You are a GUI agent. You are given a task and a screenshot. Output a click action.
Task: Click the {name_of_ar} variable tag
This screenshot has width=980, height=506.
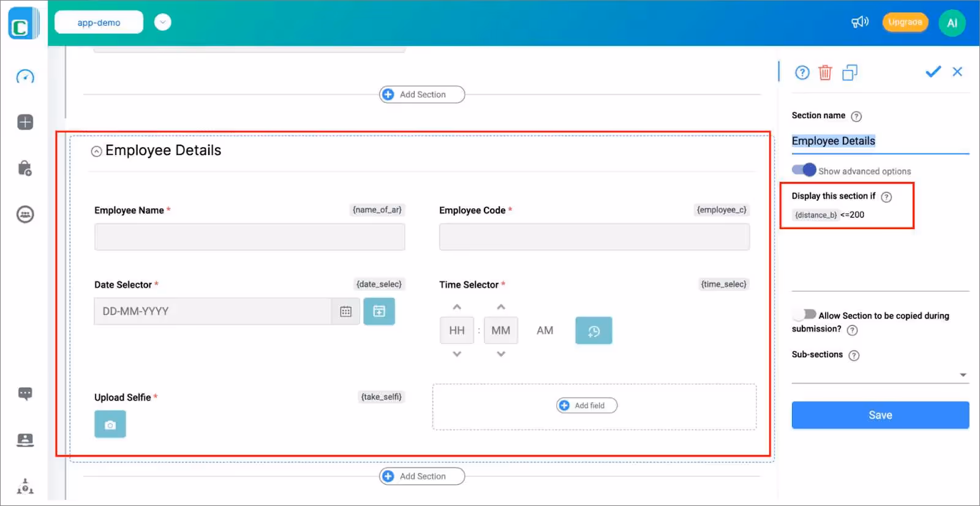[x=377, y=210]
